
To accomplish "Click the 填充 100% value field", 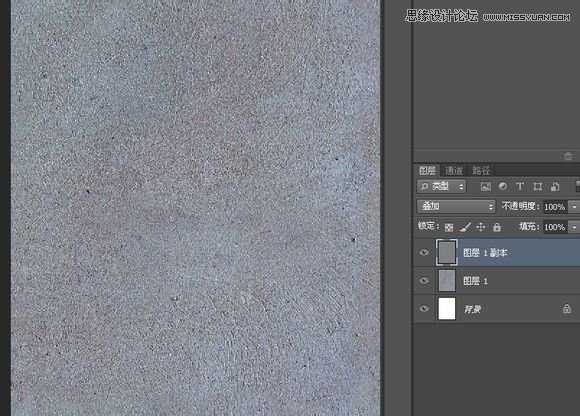I will [555, 227].
